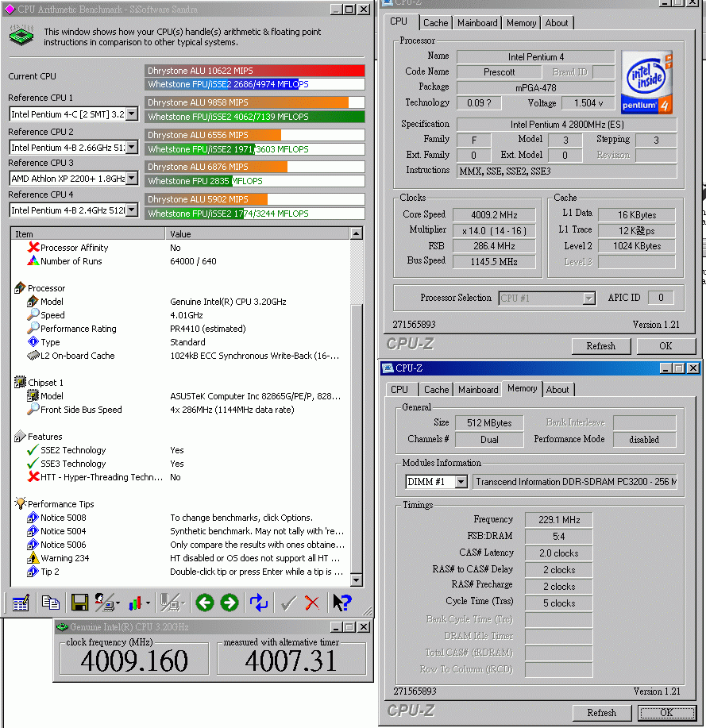
Task: Click the red X beside HTT Hyper-Threading
Action: pos(33,477)
